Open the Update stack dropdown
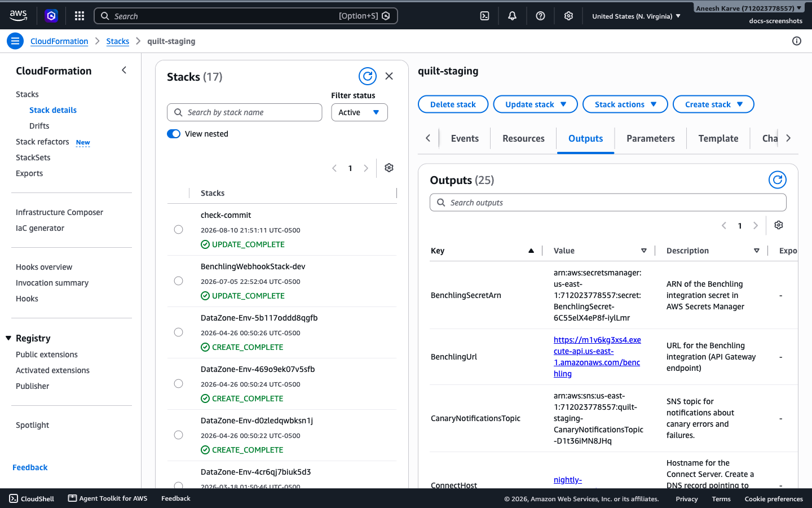 coord(535,104)
